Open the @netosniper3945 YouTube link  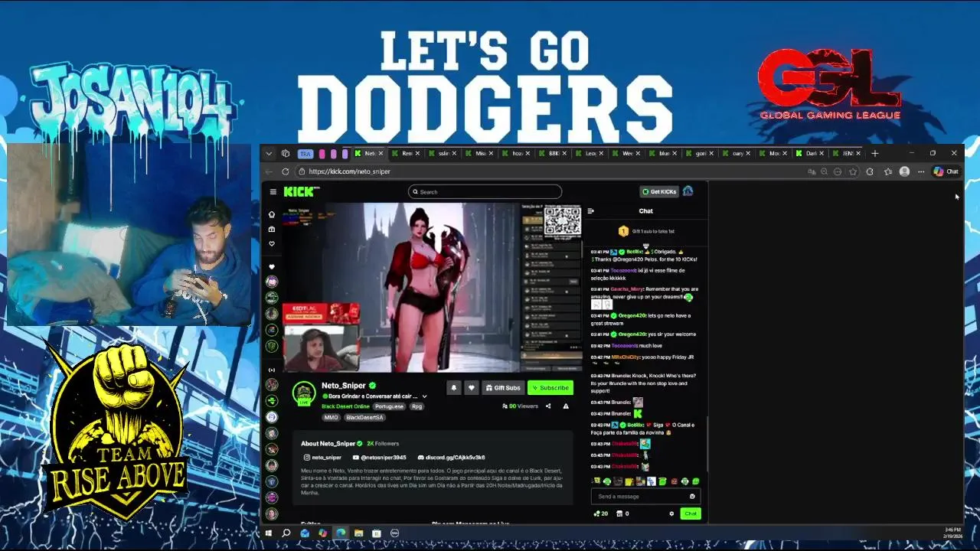click(x=380, y=458)
